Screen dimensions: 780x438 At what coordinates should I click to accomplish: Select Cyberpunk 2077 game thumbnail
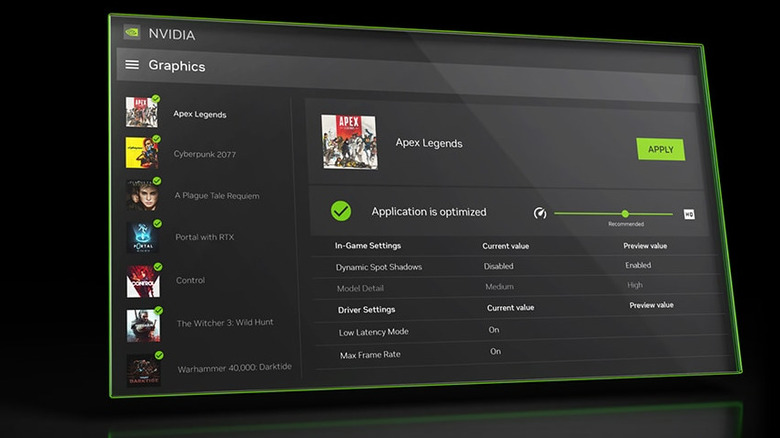tap(142, 153)
